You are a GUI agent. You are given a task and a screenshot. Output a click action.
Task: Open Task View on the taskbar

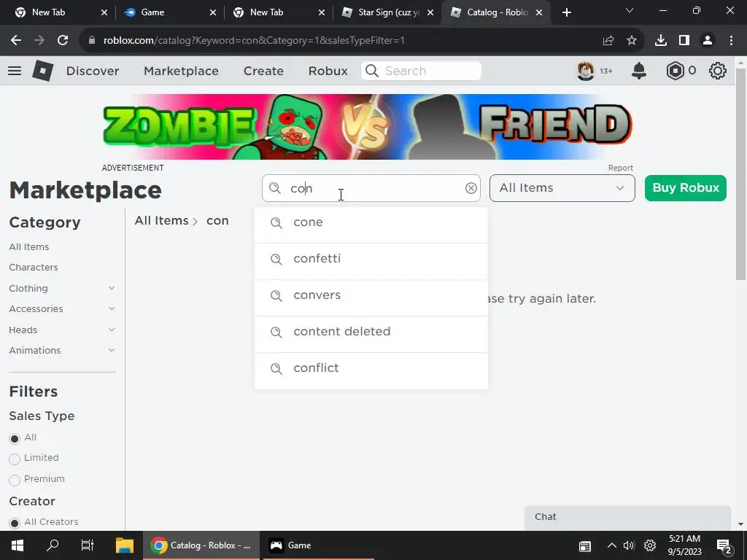coord(88,545)
